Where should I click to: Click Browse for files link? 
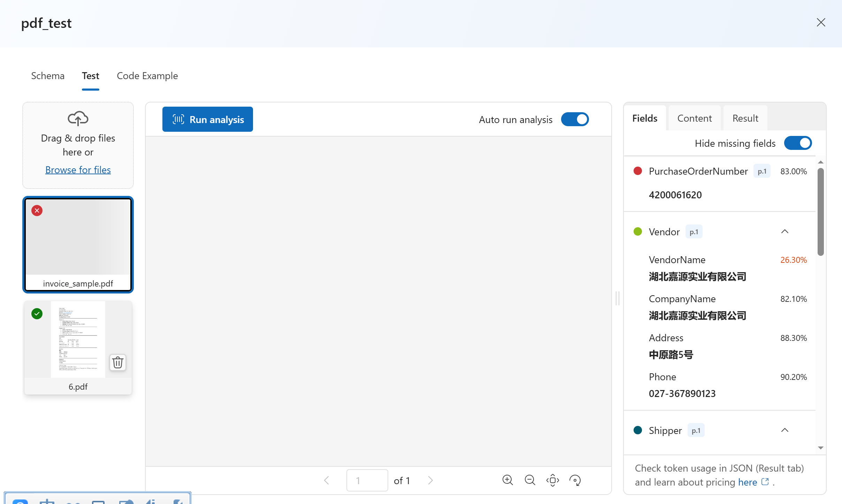pyautogui.click(x=78, y=170)
